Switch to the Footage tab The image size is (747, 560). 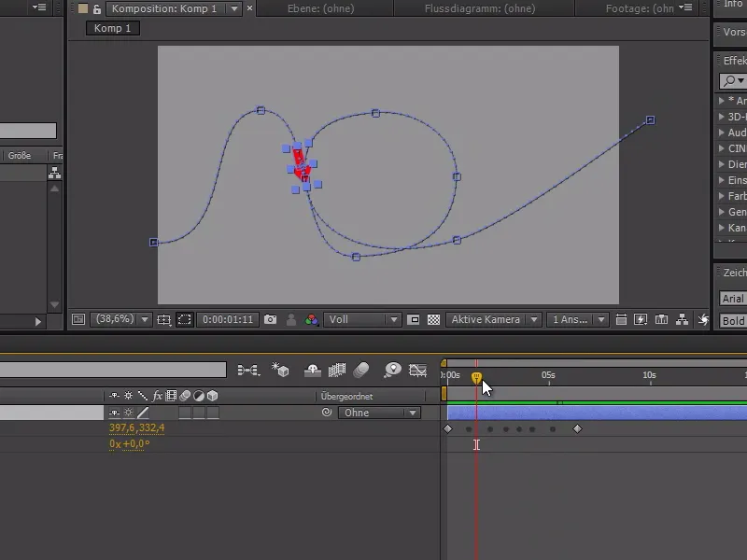(x=640, y=8)
